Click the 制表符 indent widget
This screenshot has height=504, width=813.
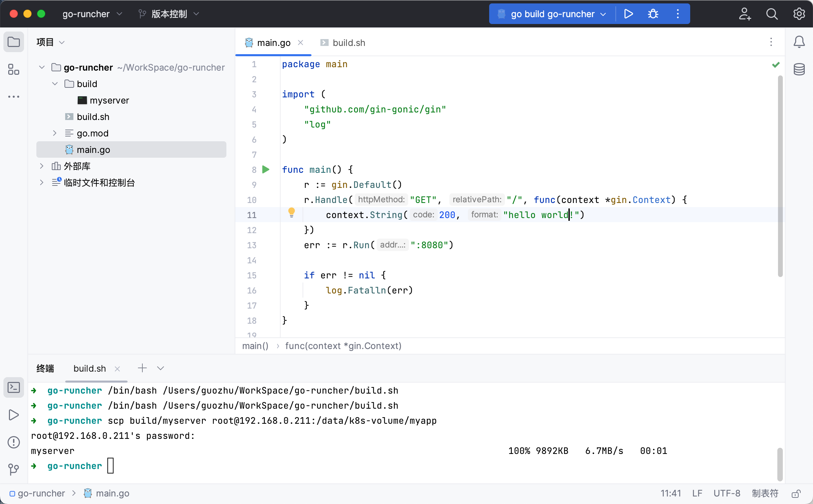tap(765, 493)
